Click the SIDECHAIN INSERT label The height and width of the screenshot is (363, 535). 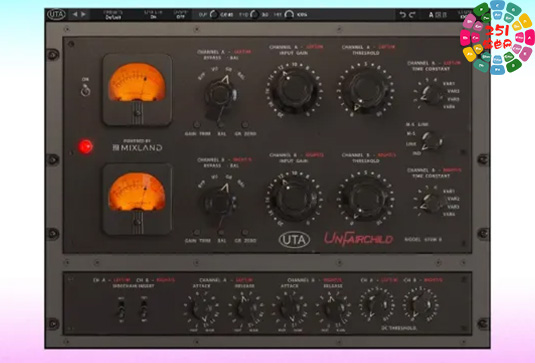click(133, 286)
